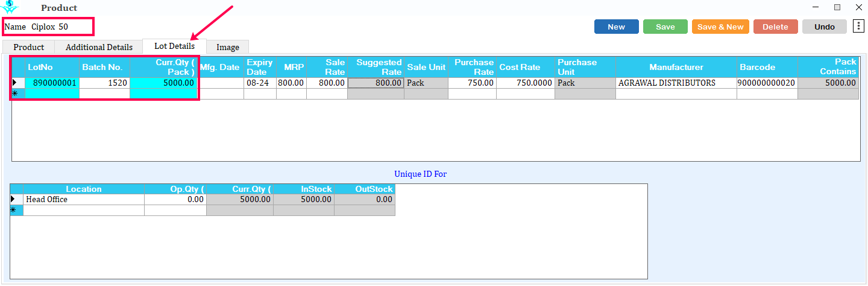This screenshot has height=286, width=868.
Task: Click the OutStock cell 0.00
Action: click(365, 199)
